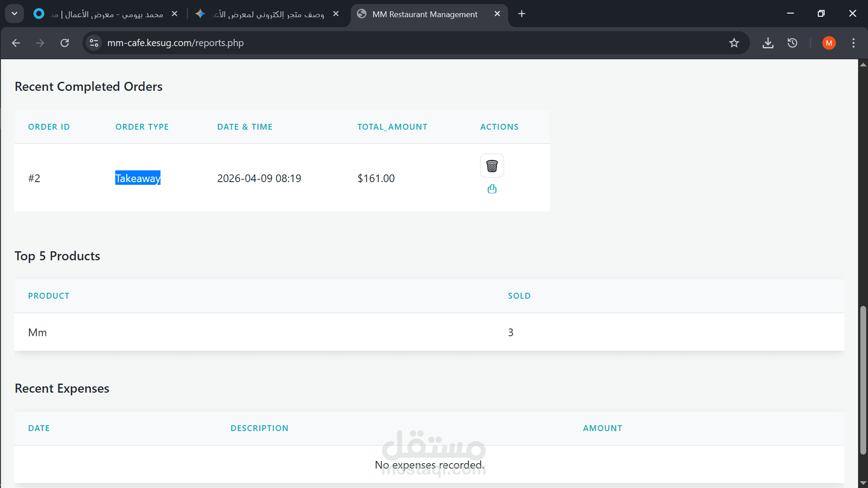
Task: Reload the reports page
Action: tap(65, 43)
